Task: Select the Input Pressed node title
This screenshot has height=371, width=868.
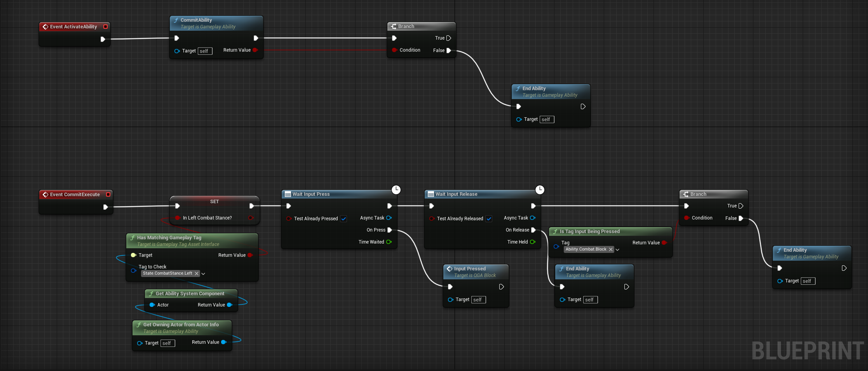Action: click(x=470, y=269)
